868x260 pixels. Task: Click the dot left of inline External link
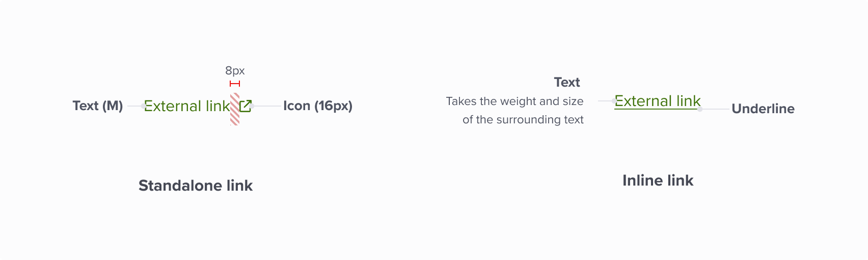[614, 101]
